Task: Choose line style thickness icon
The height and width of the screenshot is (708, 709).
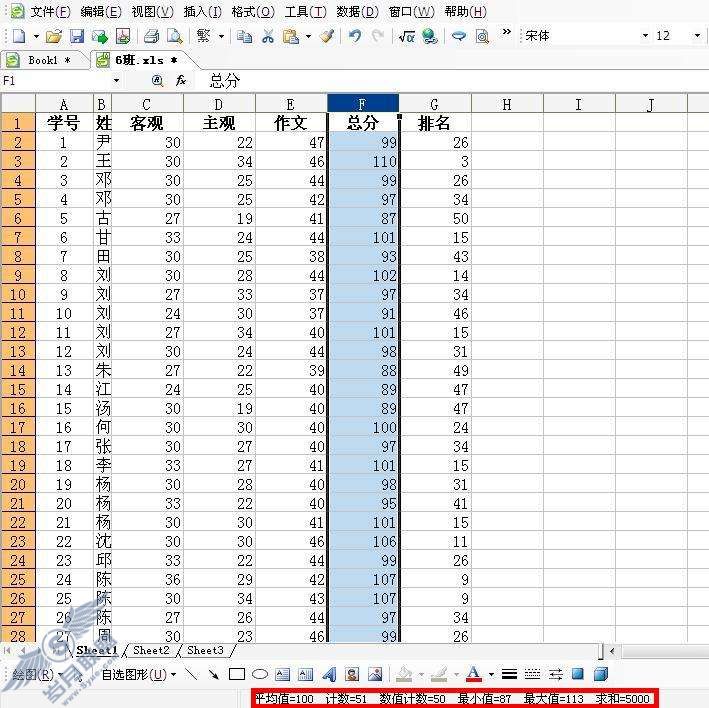Action: (509, 675)
